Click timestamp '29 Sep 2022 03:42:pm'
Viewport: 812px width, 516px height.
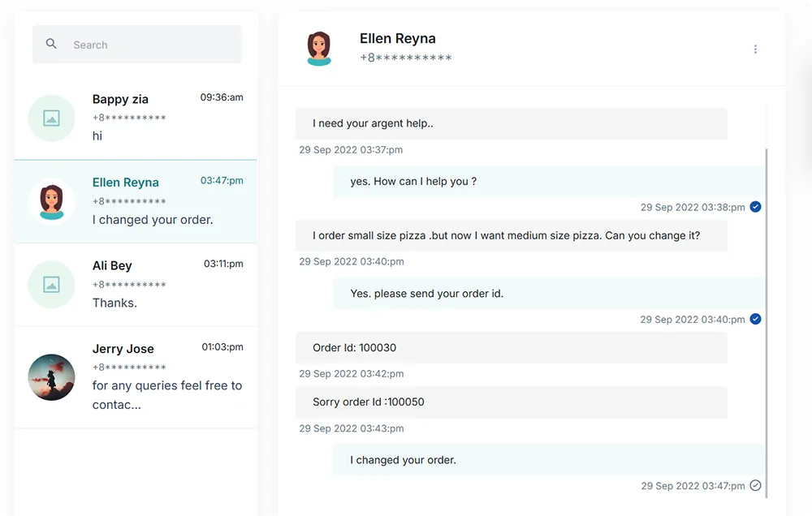(x=352, y=374)
